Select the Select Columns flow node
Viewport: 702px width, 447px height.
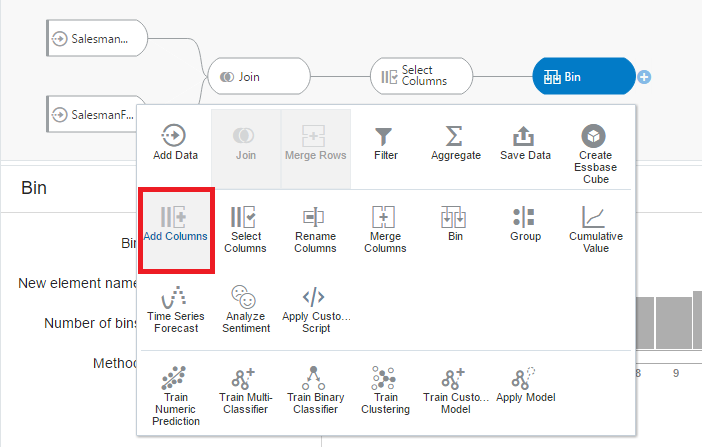click(421, 77)
